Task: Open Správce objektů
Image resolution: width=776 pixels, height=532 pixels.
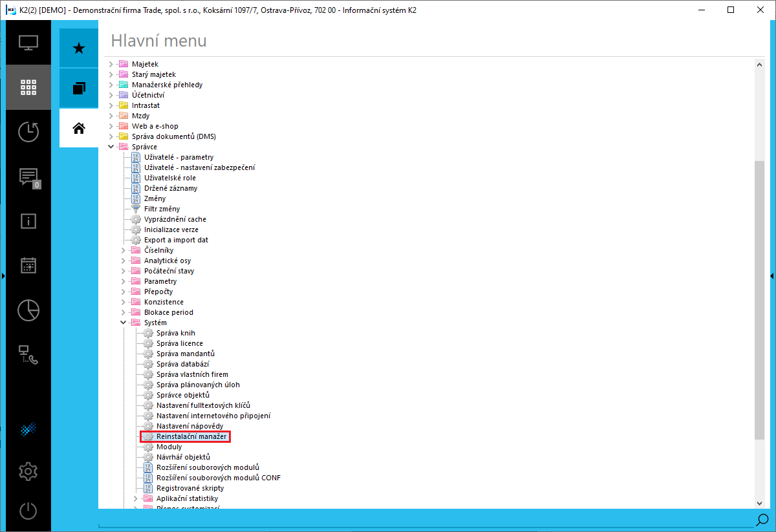Action: (183, 395)
